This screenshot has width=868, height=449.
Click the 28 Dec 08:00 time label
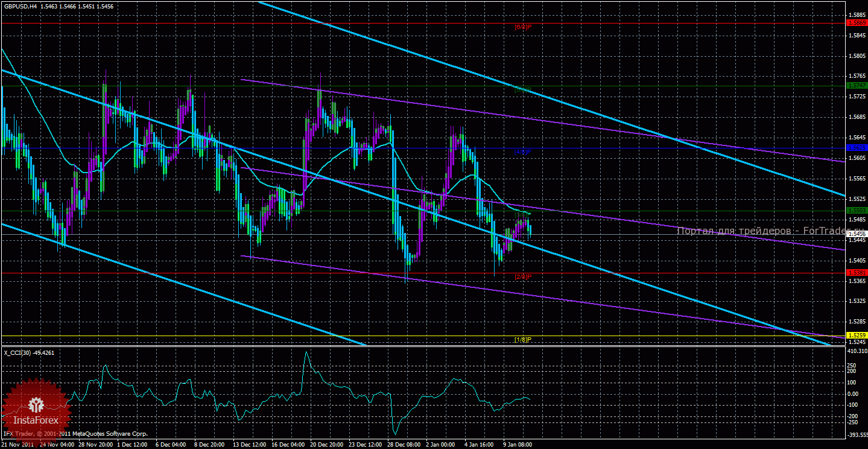click(405, 445)
